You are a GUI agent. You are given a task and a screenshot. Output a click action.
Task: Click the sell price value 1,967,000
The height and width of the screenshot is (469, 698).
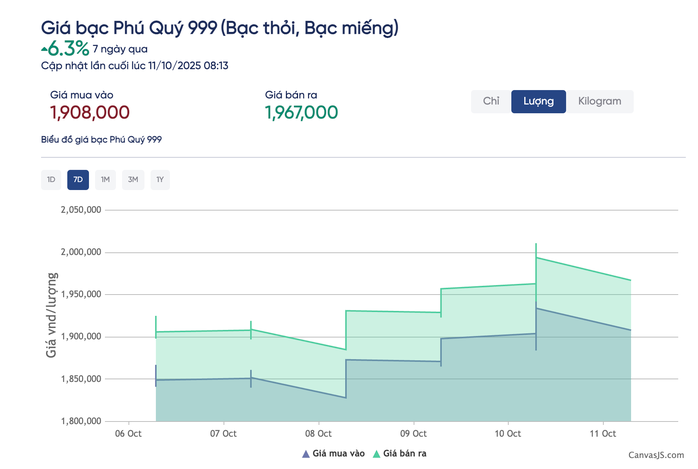301,113
